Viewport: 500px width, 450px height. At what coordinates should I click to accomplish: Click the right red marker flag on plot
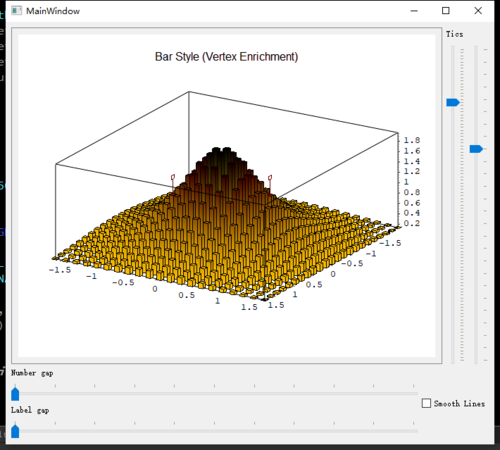[x=270, y=178]
